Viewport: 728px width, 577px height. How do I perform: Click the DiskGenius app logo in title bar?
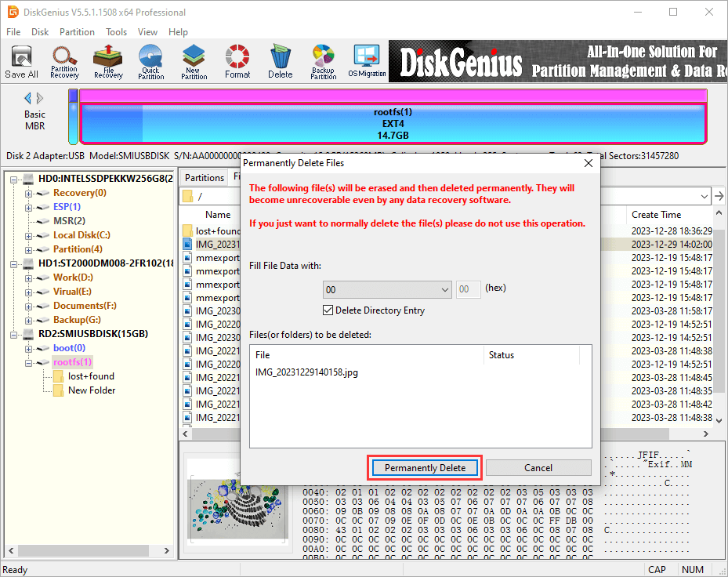click(13, 12)
